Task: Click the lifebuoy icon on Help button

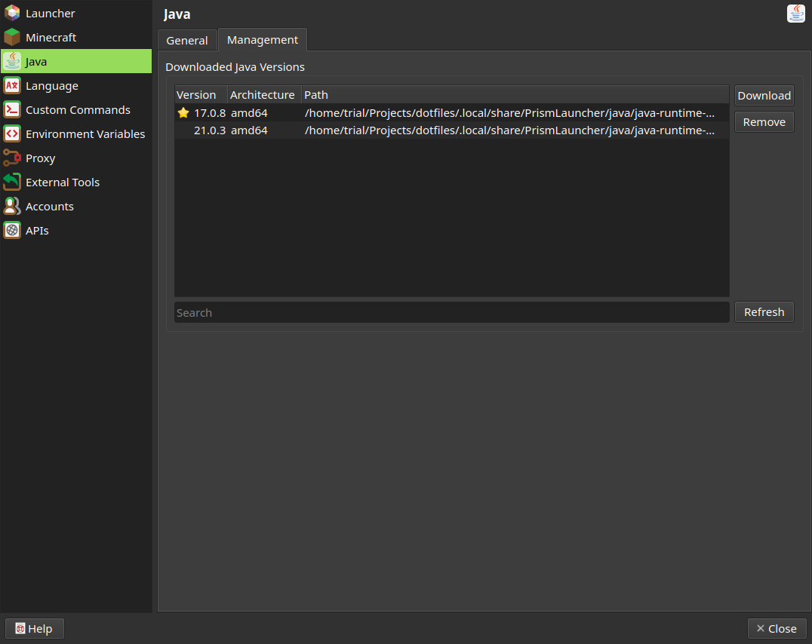Action: tap(20, 628)
